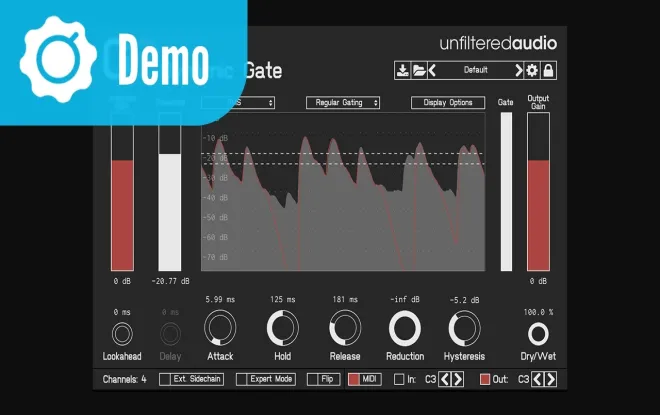660x415 pixels.
Task: Click the Hysteresis knob
Action: click(x=464, y=328)
